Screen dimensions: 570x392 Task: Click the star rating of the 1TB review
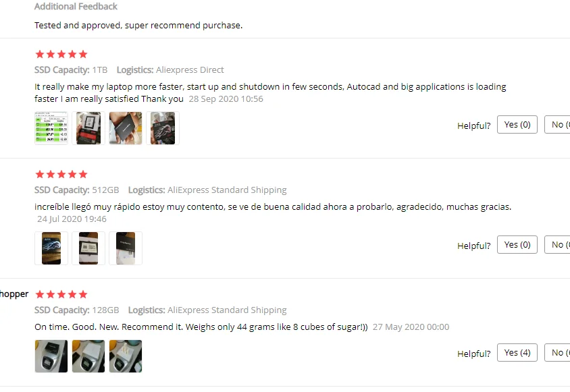(x=61, y=54)
